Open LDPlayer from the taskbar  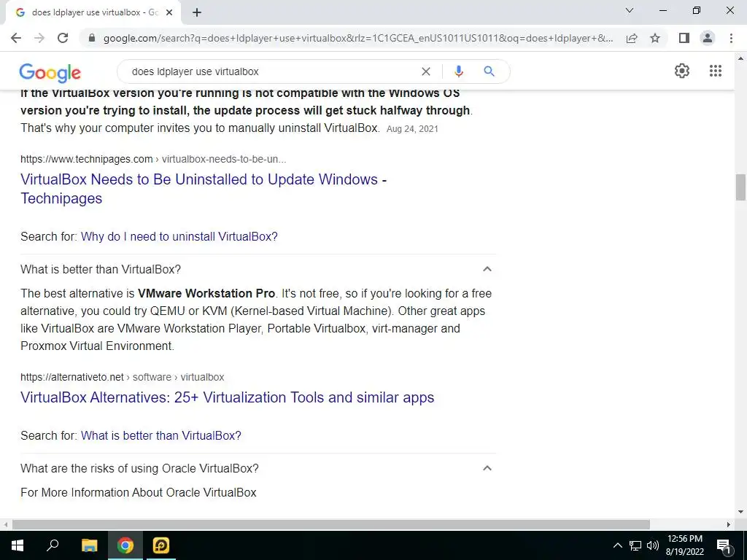pos(161,545)
